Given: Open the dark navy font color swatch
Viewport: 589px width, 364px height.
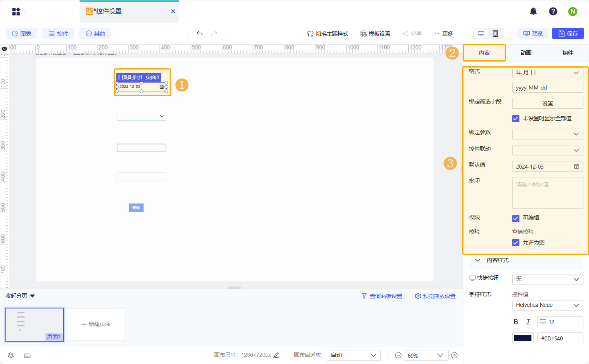Looking at the screenshot, I should [x=523, y=338].
